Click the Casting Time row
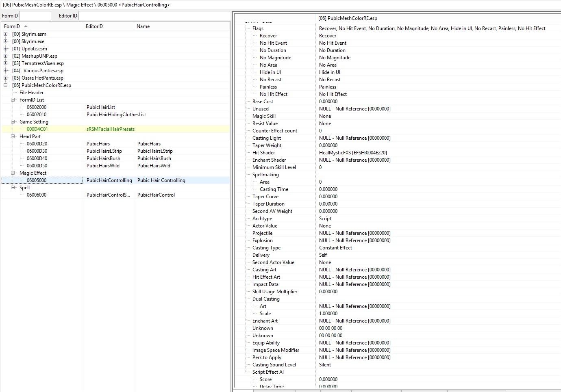Image resolution: width=561 pixels, height=392 pixels. coord(398,189)
